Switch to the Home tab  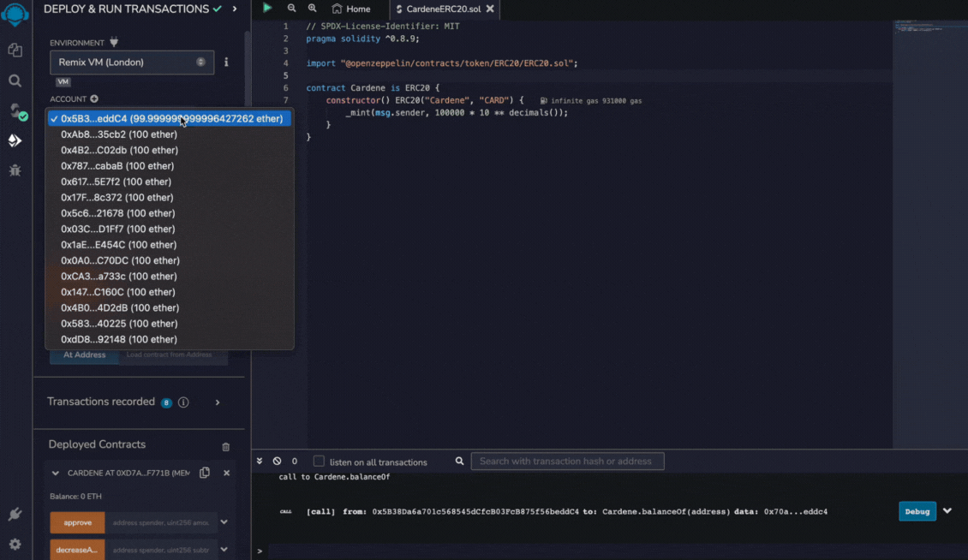coord(351,9)
